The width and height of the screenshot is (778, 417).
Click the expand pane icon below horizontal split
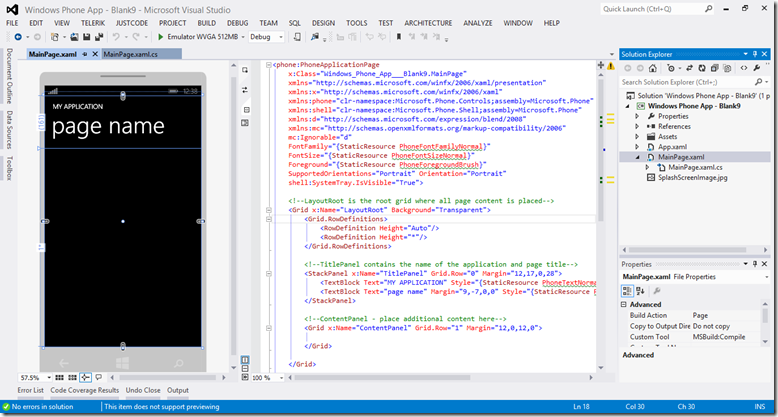(245, 377)
